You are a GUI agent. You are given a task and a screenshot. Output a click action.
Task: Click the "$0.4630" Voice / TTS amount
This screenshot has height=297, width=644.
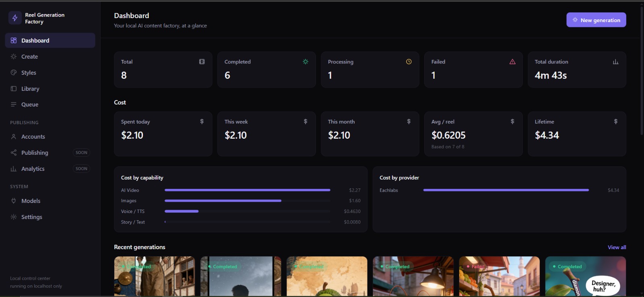(352, 211)
